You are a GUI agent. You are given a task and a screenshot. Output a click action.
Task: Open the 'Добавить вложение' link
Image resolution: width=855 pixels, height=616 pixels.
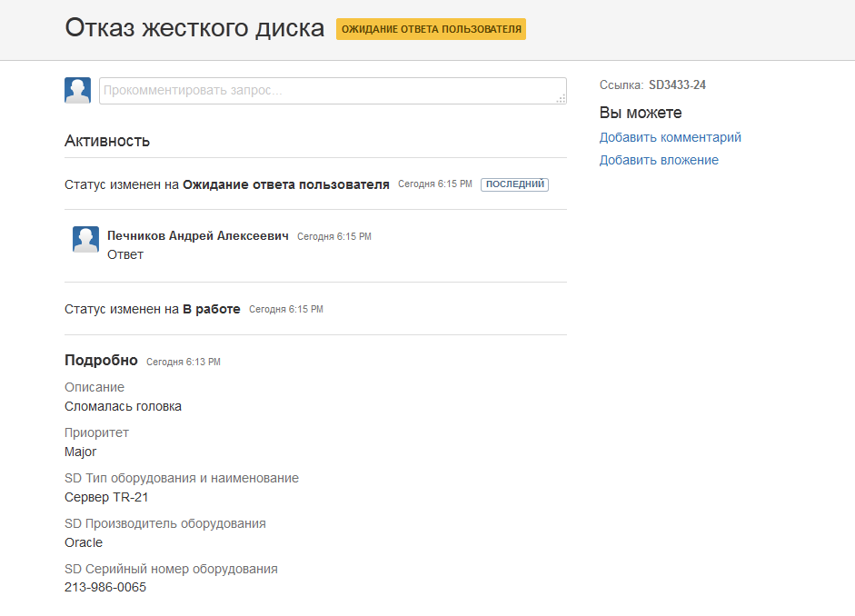point(659,160)
